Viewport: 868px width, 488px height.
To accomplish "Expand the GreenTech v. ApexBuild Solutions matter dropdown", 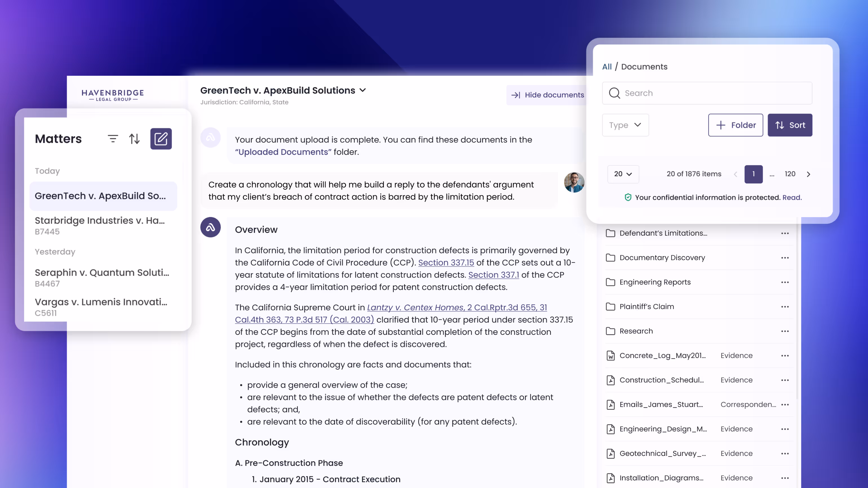I will pyautogui.click(x=363, y=90).
